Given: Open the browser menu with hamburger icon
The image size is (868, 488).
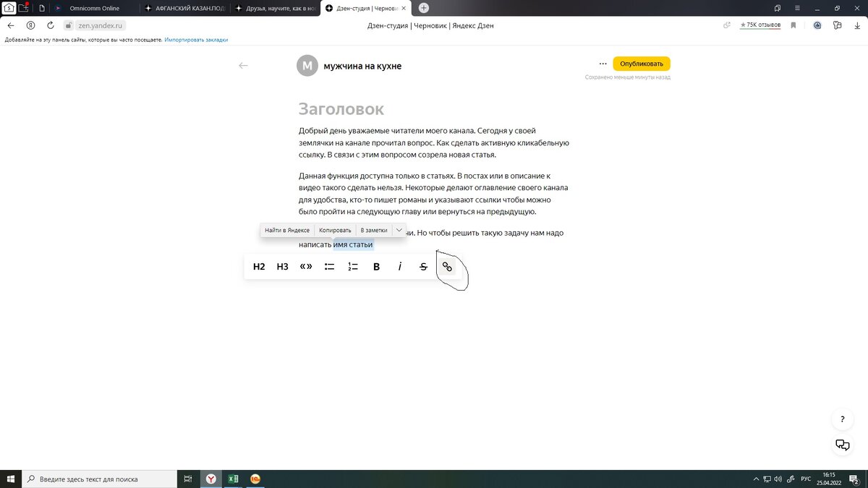Looking at the screenshot, I should 796,7.
